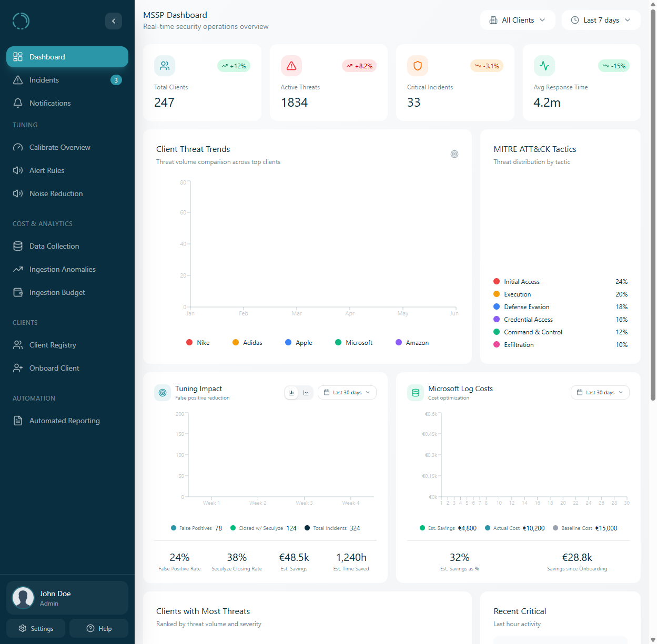657x644 pixels.
Task: Click the Total Clients users icon
Action: [165, 66]
